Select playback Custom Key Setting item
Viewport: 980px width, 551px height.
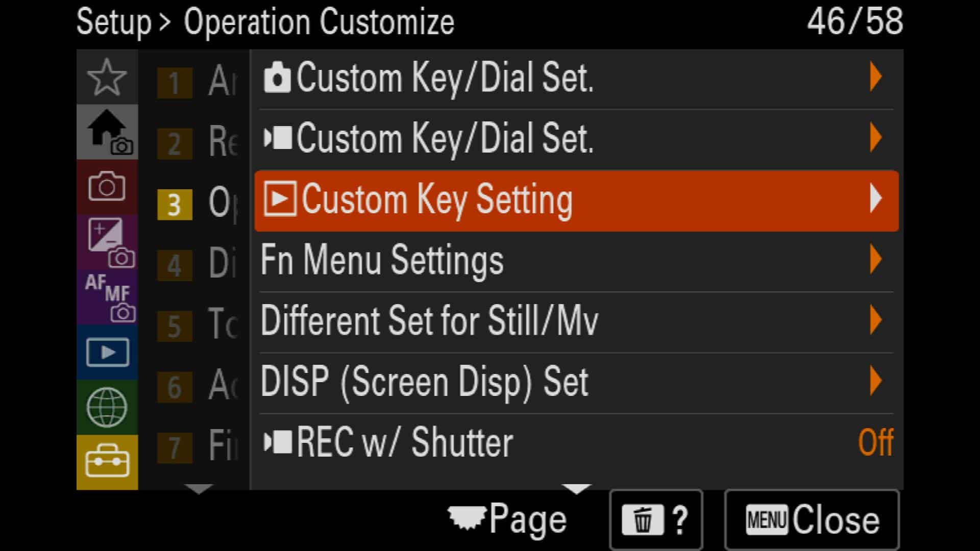point(577,201)
